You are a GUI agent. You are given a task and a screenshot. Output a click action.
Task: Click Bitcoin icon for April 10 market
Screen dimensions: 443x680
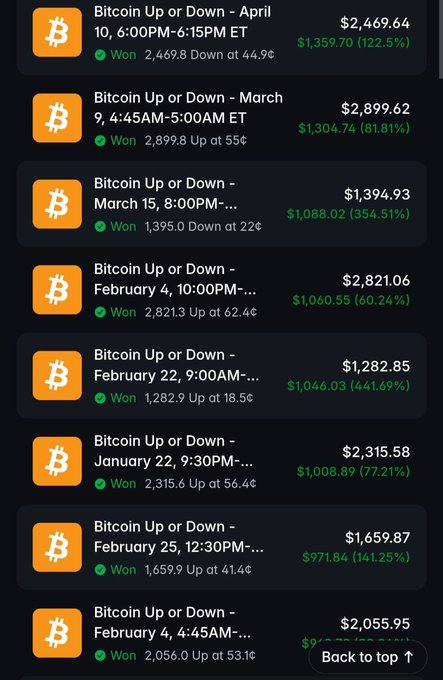[x=57, y=32]
